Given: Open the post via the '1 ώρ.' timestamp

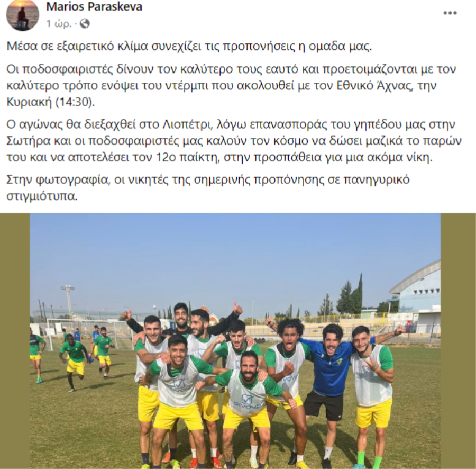Looking at the screenshot, I should click(59, 23).
